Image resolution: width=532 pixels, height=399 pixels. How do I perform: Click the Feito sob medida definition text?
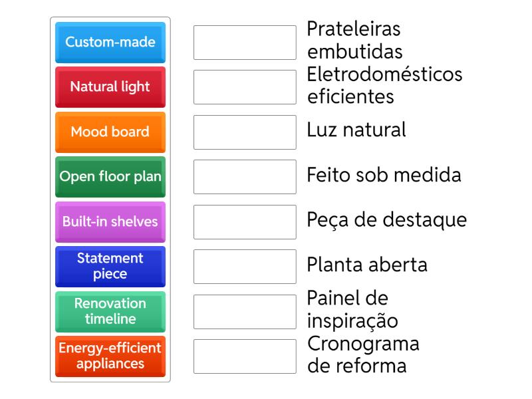(384, 176)
